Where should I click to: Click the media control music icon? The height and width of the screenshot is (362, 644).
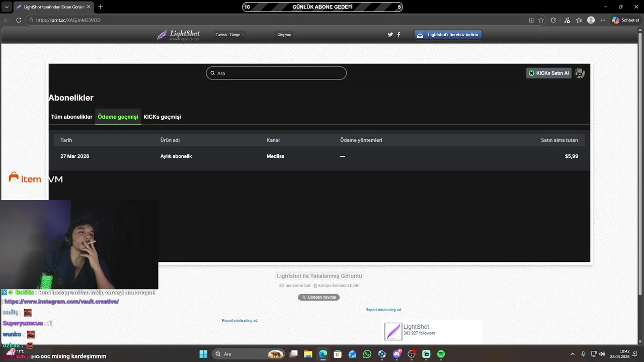(567, 20)
